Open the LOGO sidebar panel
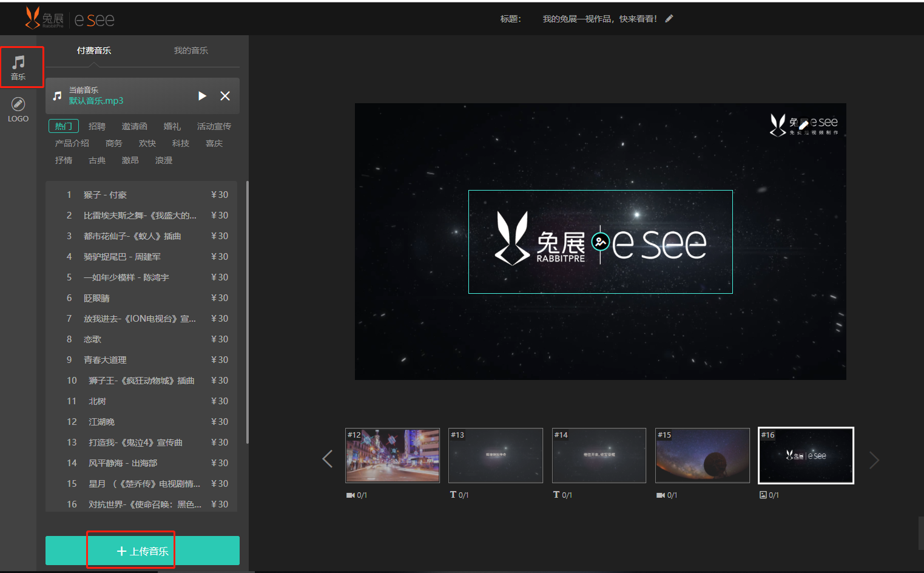The image size is (924, 573). click(x=18, y=110)
